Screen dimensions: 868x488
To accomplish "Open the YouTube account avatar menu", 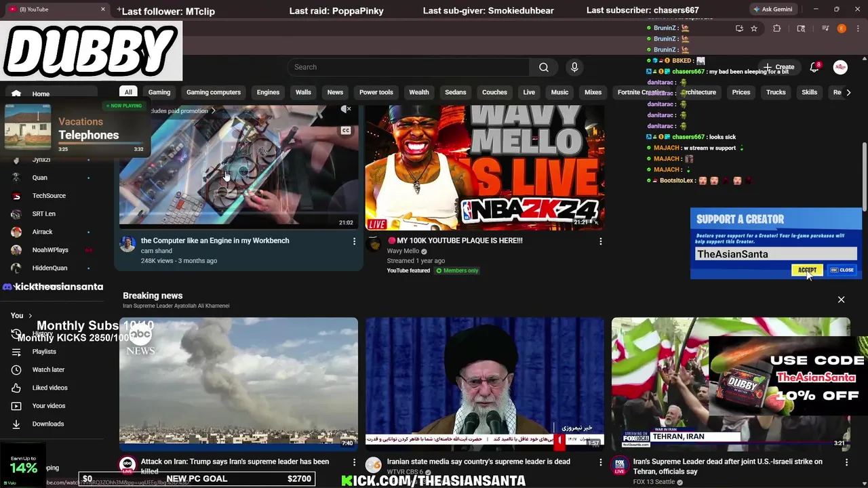I will 840,67.
